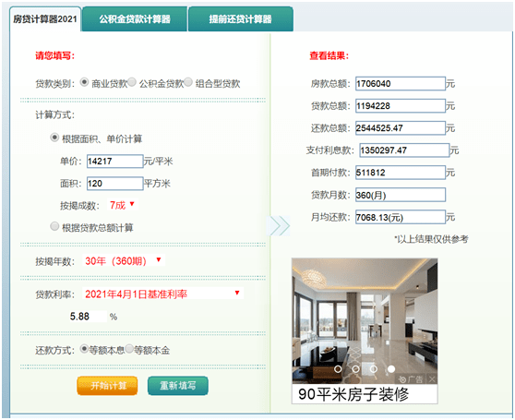This screenshot has width=515, height=420.
Task: Click the 重新填写 reset button
Action: point(178,386)
